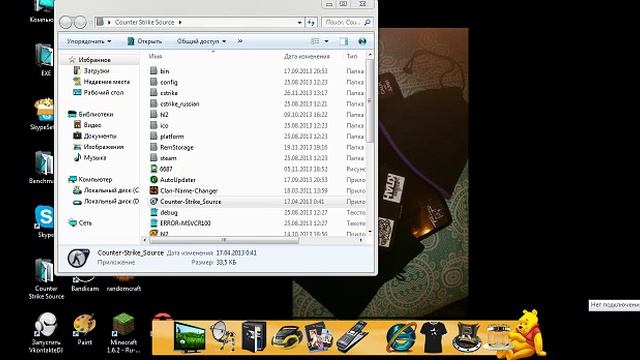The height and width of the screenshot is (360, 640).
Task: Refresh the folder view
Action: point(311,22)
